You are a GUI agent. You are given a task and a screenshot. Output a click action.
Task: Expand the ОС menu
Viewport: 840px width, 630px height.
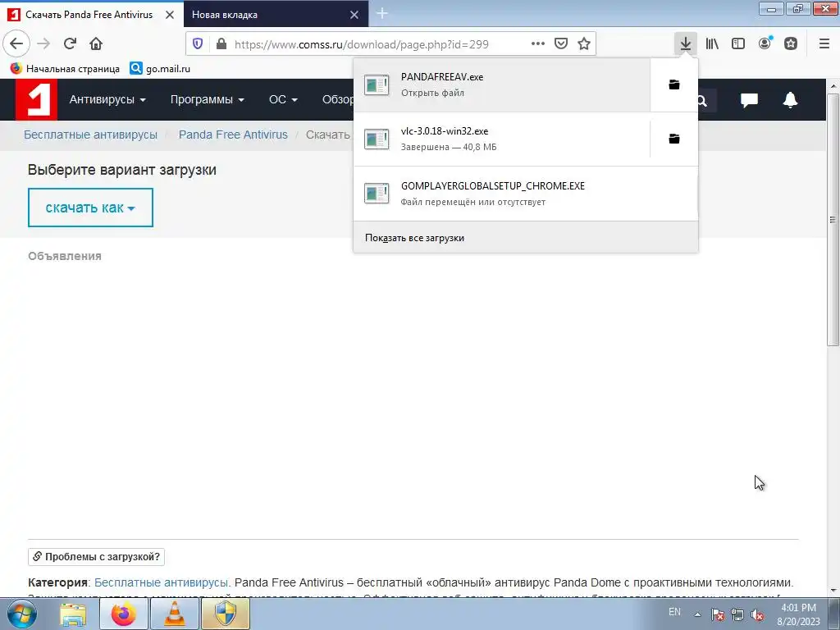pyautogui.click(x=283, y=99)
